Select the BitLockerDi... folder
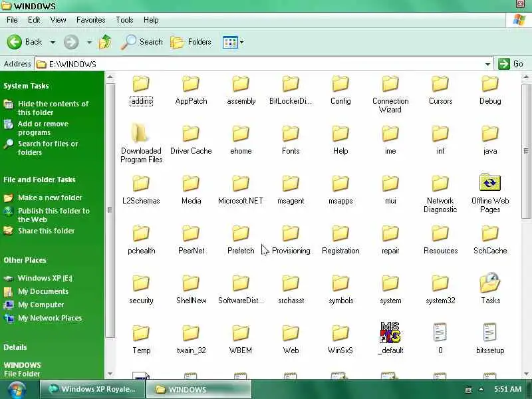This screenshot has width=532, height=399. 291,91
